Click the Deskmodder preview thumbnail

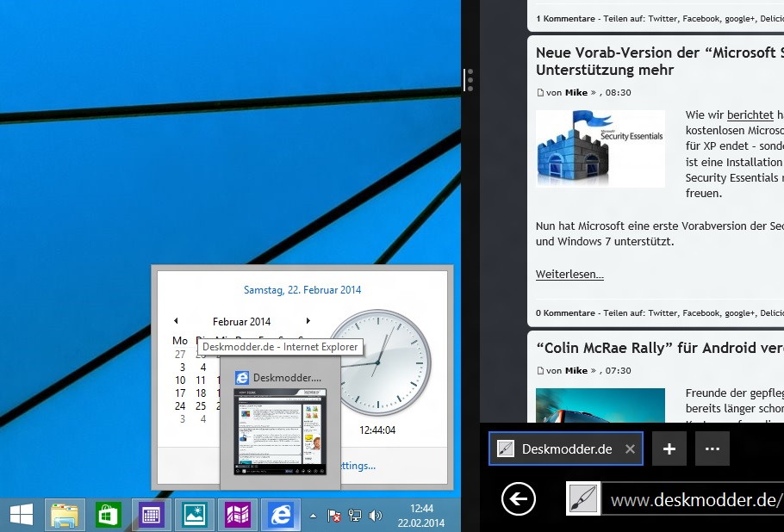(x=280, y=430)
